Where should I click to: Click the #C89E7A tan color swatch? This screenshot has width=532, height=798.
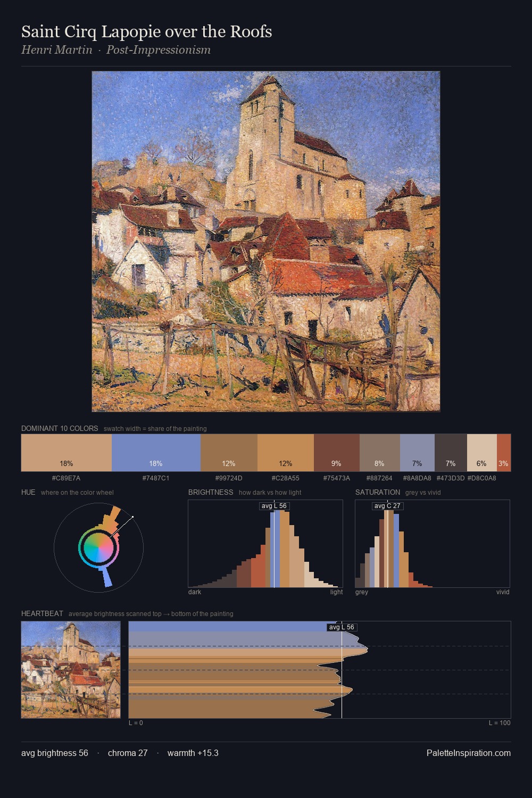pyautogui.click(x=66, y=453)
